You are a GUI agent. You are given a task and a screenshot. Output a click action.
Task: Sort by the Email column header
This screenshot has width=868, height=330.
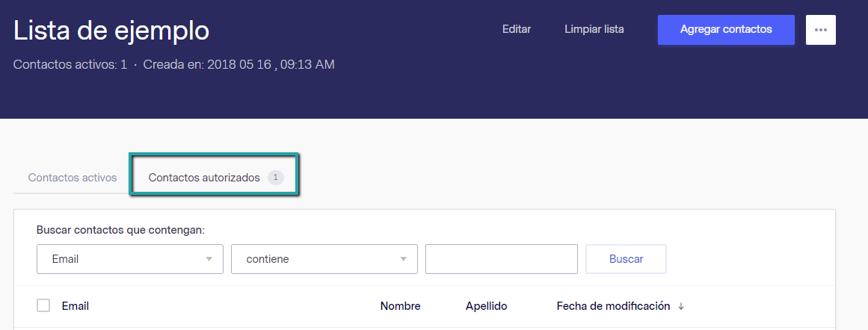click(75, 306)
